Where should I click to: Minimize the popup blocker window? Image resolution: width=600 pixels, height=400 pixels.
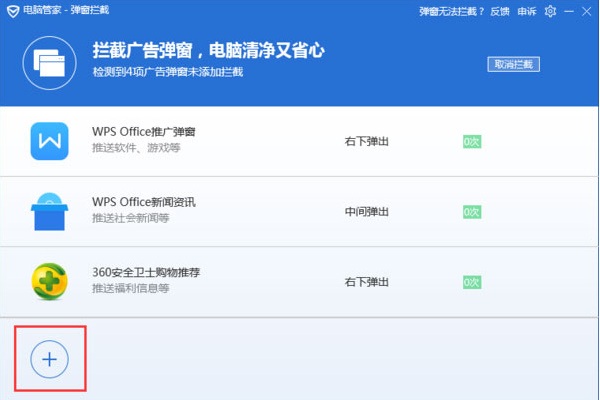click(x=569, y=11)
